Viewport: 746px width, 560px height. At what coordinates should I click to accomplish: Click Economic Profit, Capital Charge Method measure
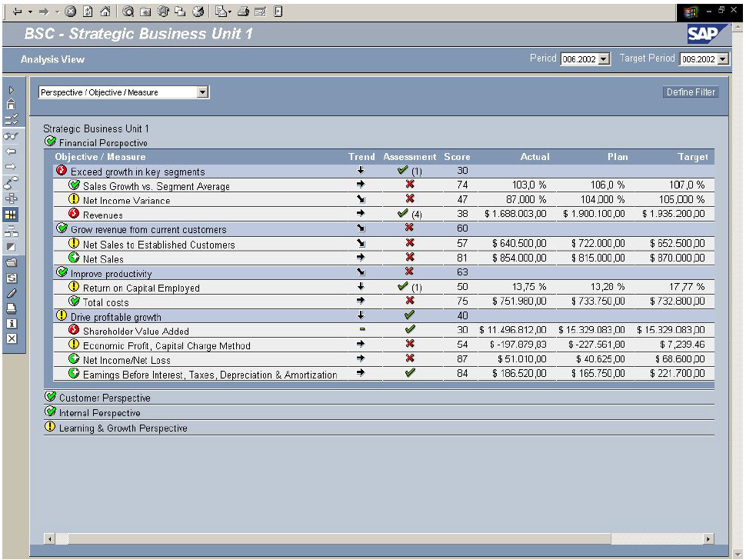tap(167, 346)
